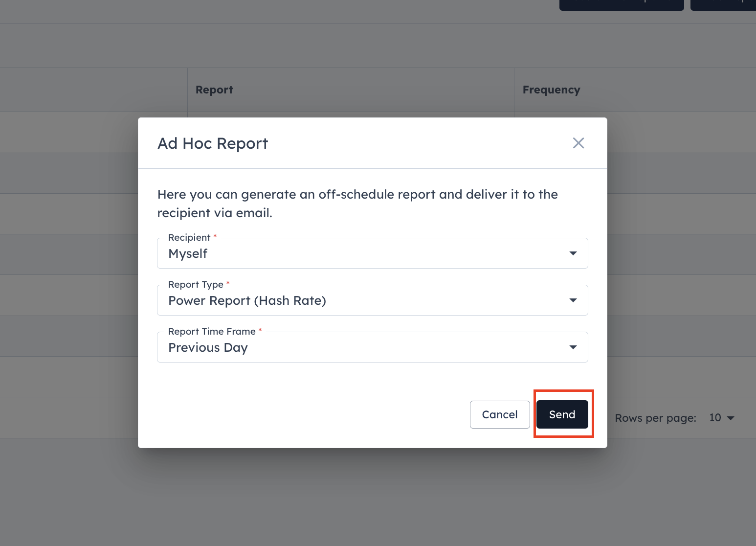
Task: Click 'Power Report (Hash Rate)' value
Action: click(x=247, y=300)
